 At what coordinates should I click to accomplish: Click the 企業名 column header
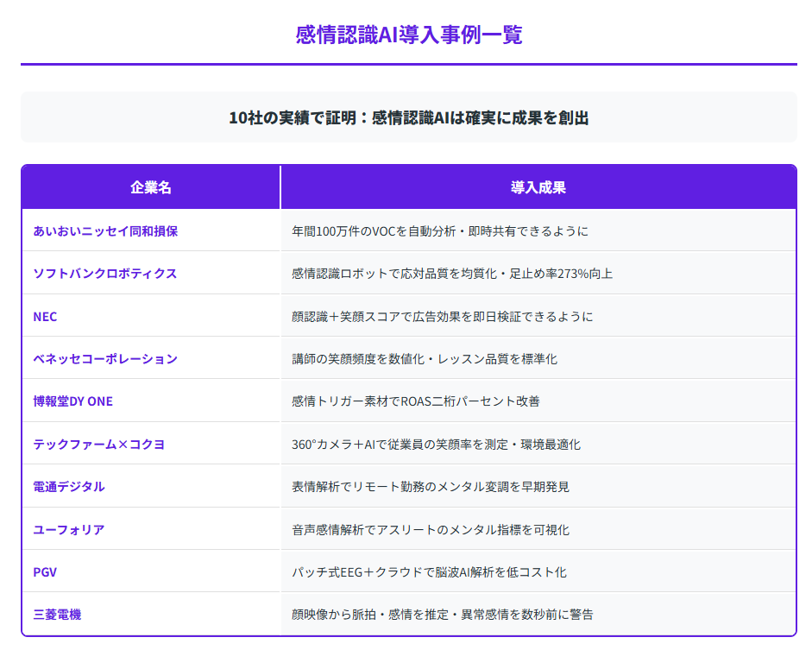click(151, 187)
